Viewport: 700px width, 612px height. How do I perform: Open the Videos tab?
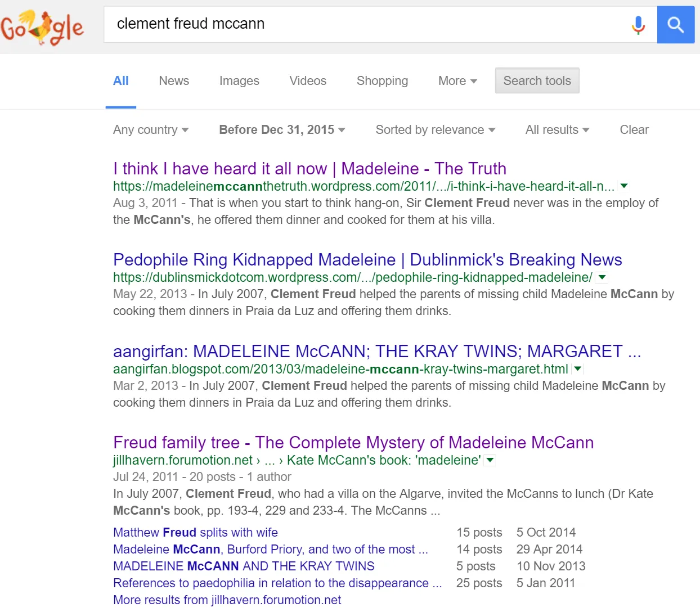tap(308, 81)
